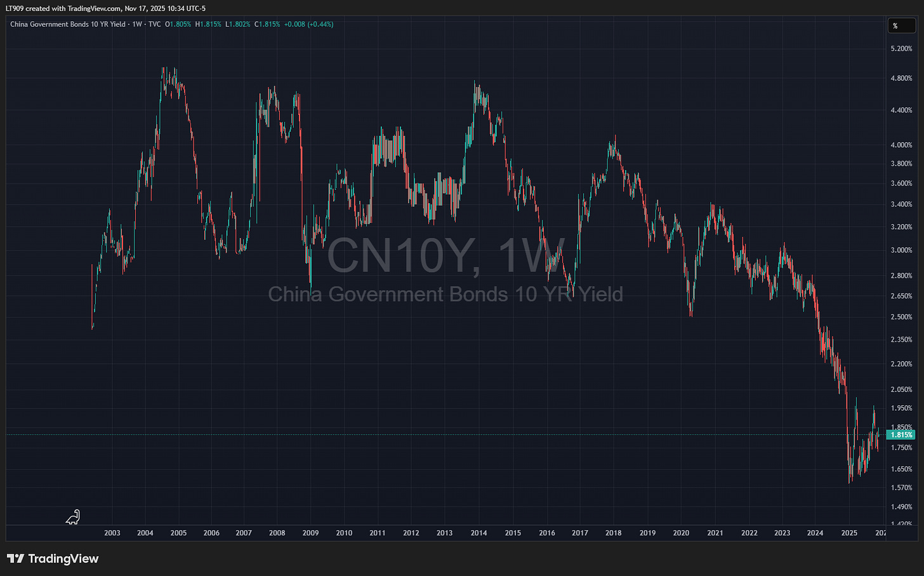The image size is (924, 576).
Task: Click the 2016 label on time axis
Action: click(546, 533)
